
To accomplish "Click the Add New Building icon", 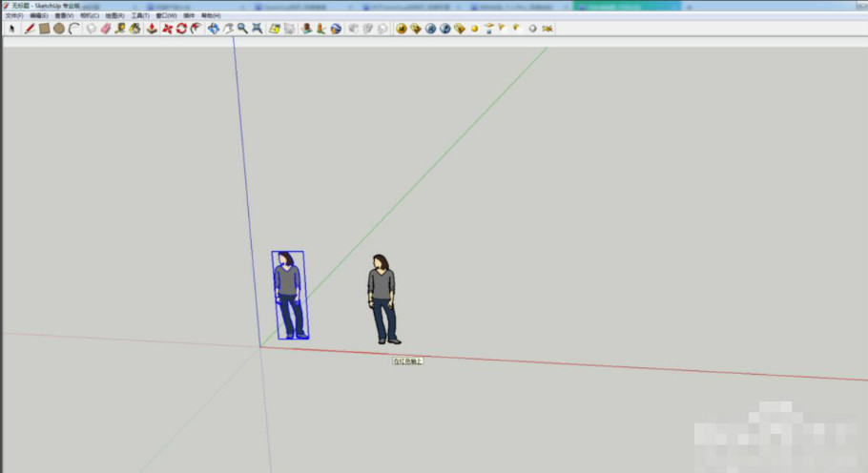I will 306,29.
